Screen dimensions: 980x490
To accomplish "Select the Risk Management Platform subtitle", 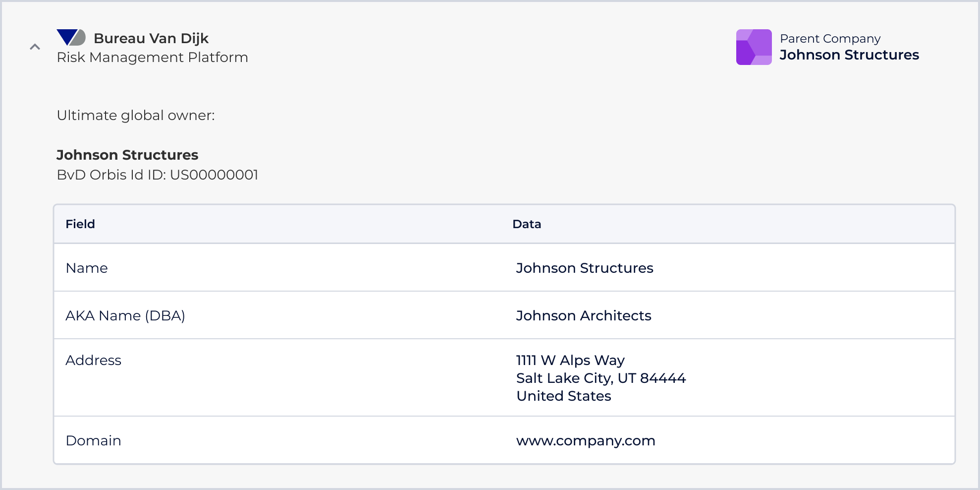I will (x=153, y=58).
